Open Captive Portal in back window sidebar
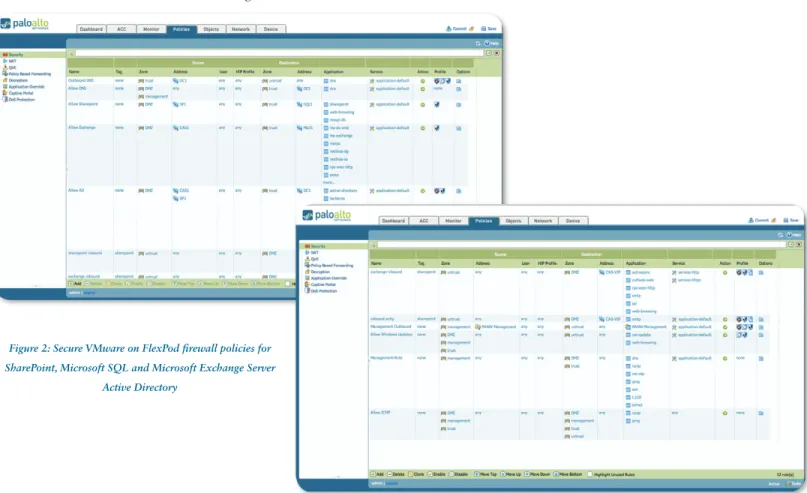 pos(19,93)
